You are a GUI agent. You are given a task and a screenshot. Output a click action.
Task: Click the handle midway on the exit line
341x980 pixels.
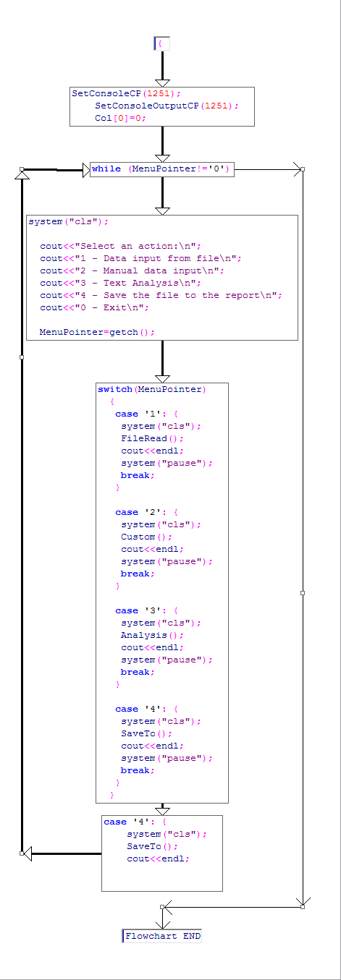coord(303,592)
